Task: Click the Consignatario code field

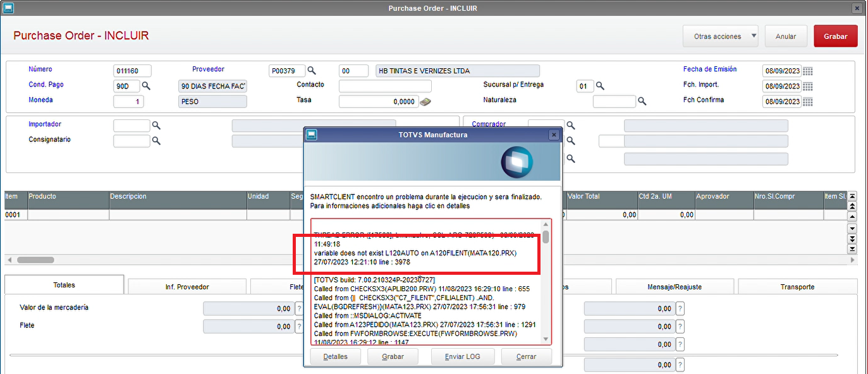Action: click(131, 141)
